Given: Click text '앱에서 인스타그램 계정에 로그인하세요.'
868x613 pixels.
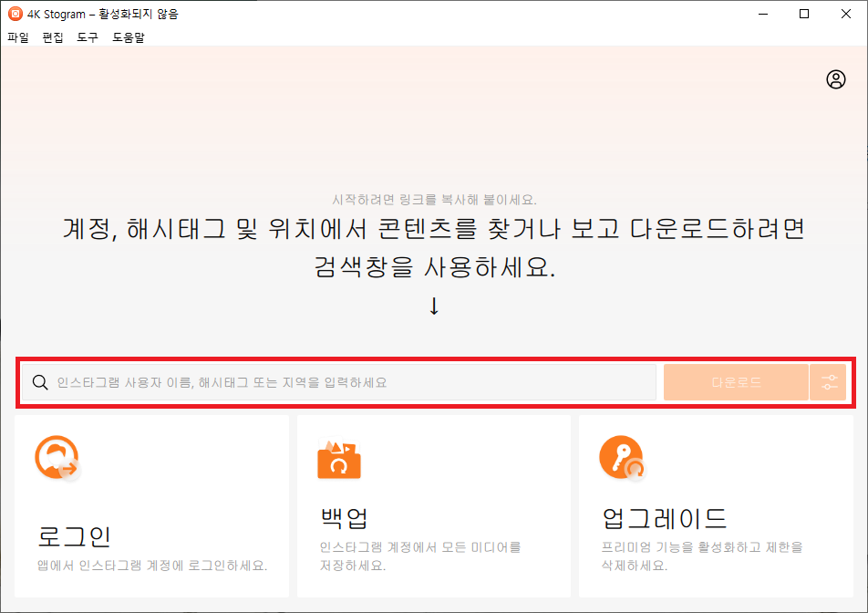Looking at the screenshot, I should (152, 566).
